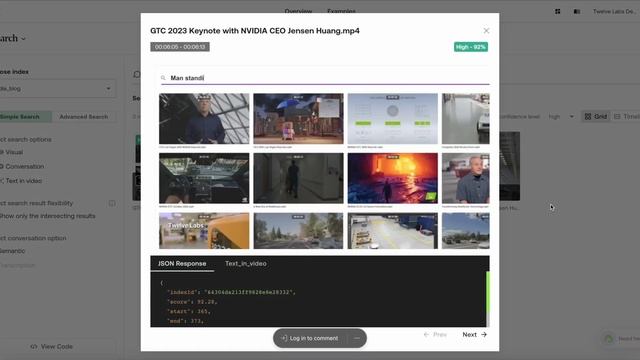Open the warehouse floor thumbnail

click(393, 231)
